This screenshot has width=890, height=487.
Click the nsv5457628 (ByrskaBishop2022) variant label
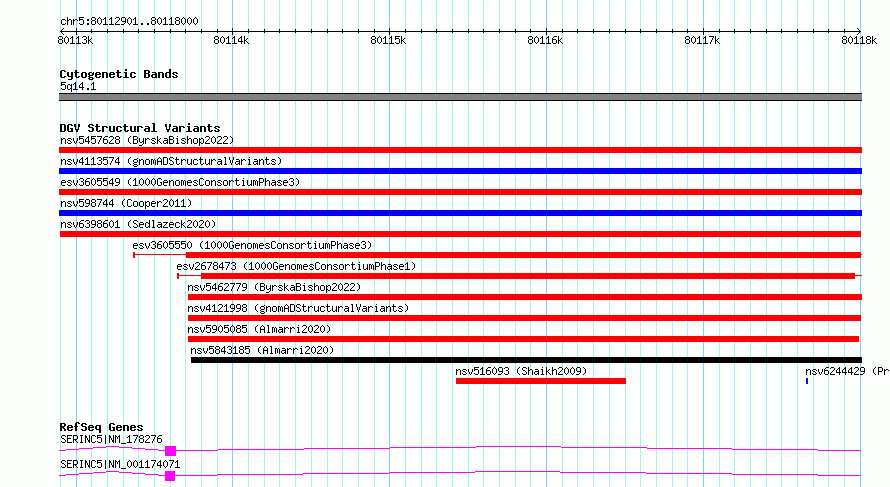tap(147, 140)
